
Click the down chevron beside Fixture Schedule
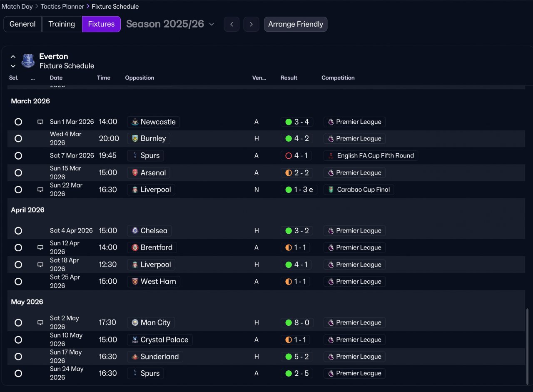[13, 66]
